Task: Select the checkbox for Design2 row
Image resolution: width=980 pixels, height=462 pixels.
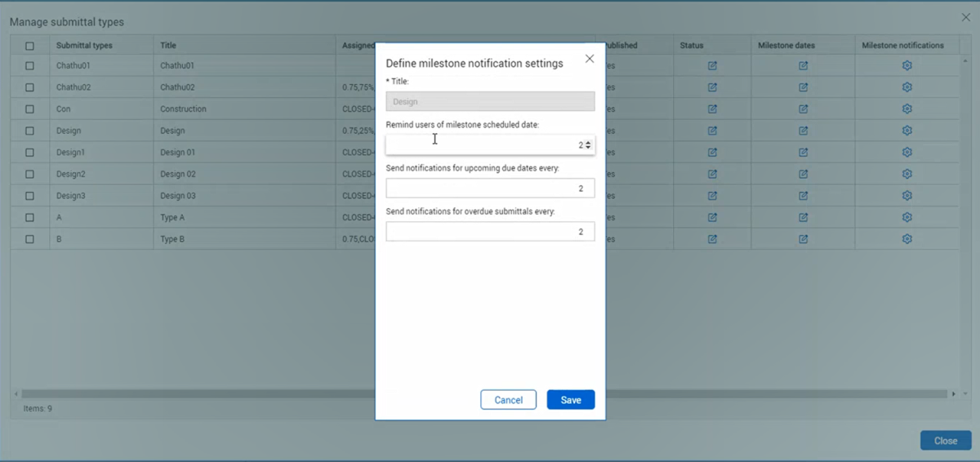Action: [x=30, y=174]
